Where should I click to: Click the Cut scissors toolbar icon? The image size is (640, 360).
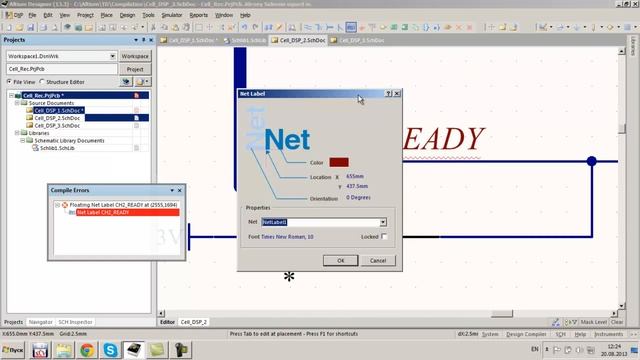click(x=153, y=27)
